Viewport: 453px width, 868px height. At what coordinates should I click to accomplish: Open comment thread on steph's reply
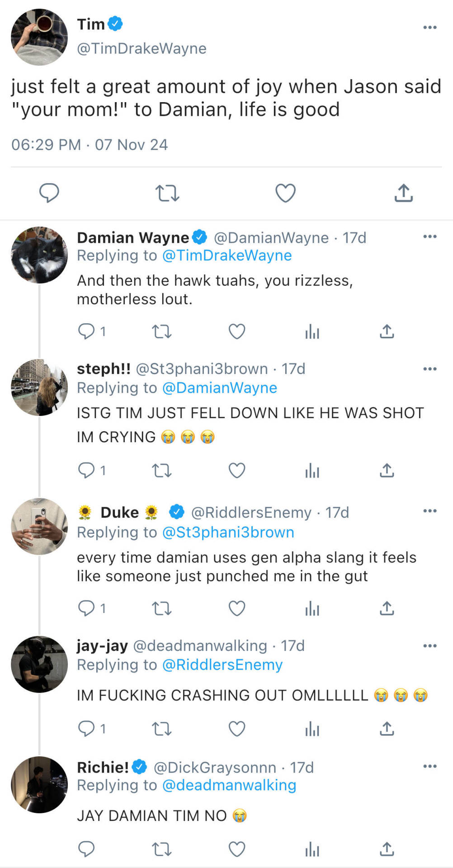click(x=86, y=471)
